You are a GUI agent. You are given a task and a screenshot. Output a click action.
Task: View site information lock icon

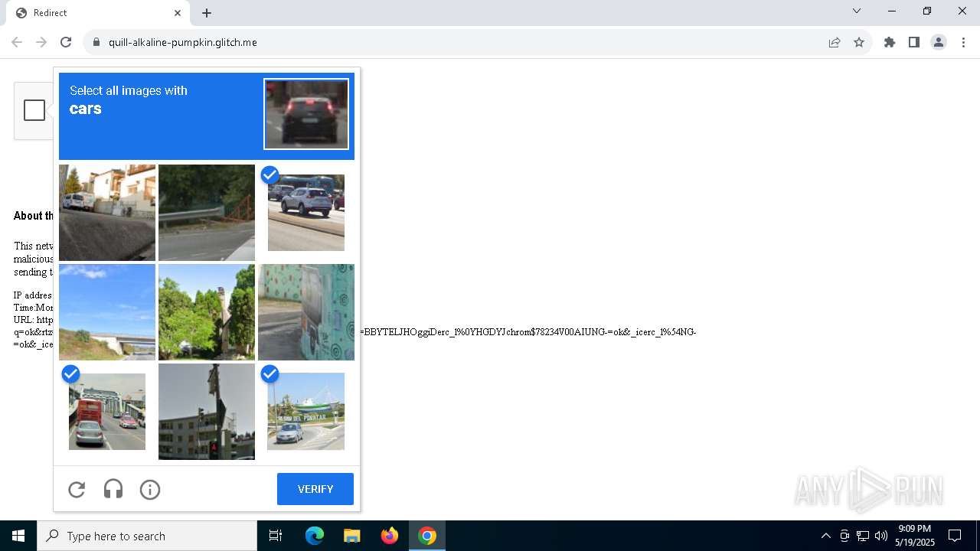pyautogui.click(x=96, y=42)
